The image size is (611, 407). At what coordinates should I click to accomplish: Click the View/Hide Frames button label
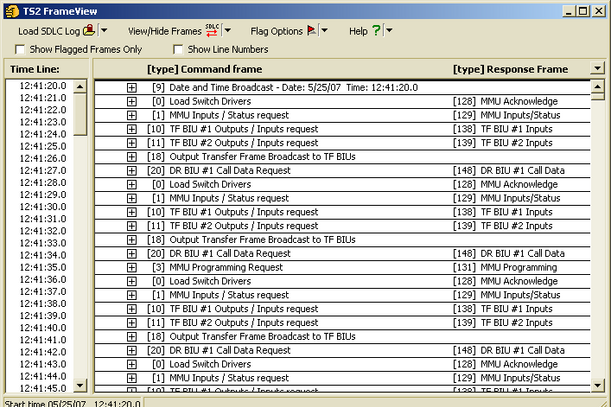165,31
